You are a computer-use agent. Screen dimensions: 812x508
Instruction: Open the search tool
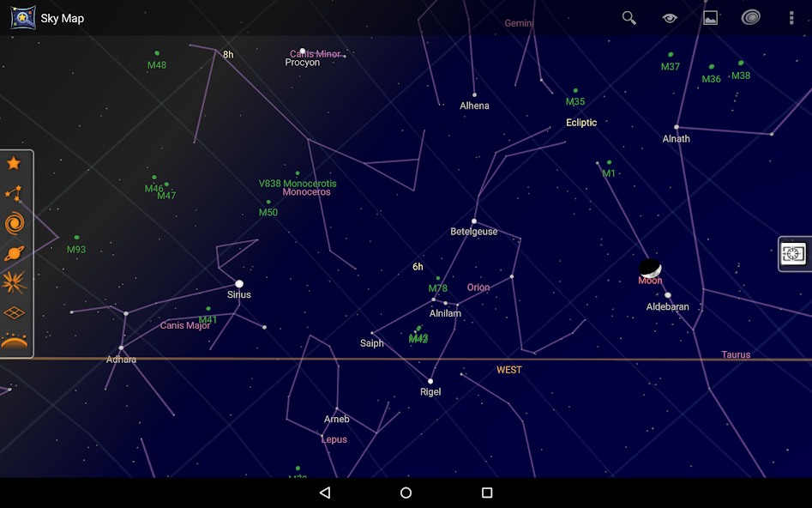pyautogui.click(x=629, y=18)
